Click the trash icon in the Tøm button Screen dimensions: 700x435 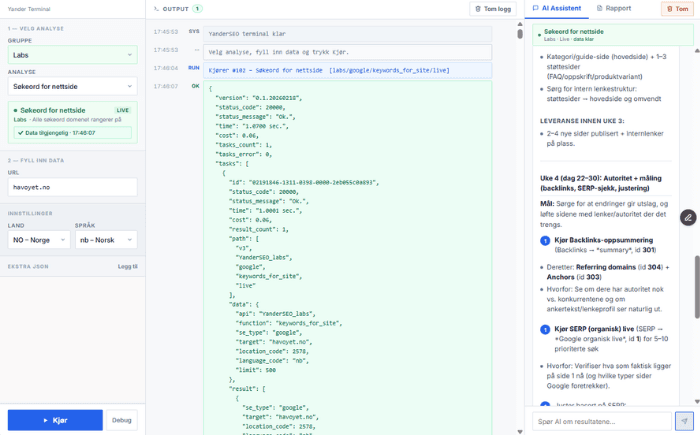click(x=669, y=9)
